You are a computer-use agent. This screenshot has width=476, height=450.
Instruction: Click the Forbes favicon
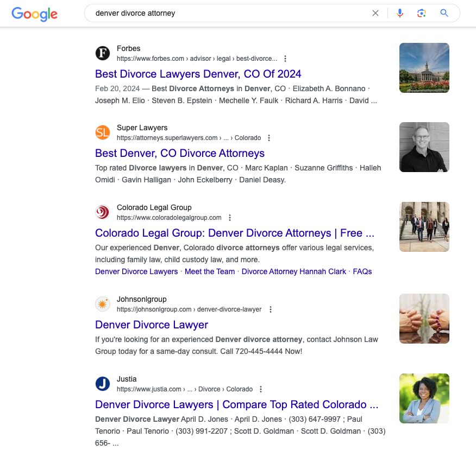click(103, 53)
